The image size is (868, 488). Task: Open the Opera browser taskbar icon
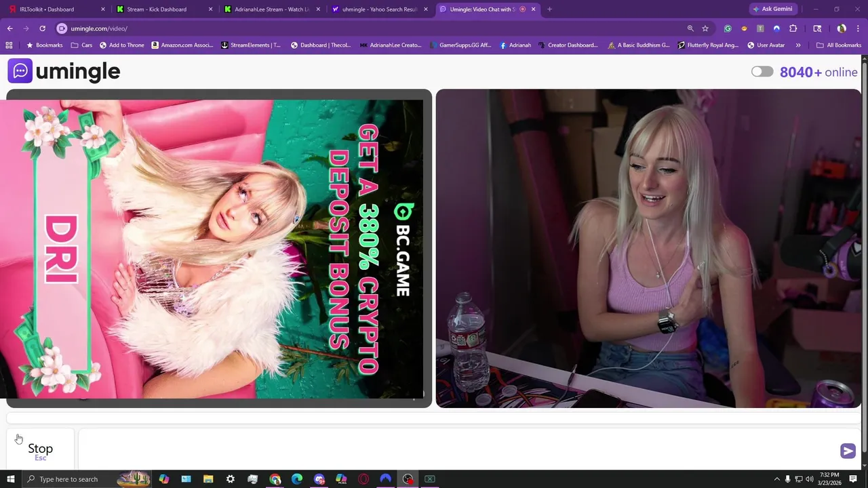(363, 479)
